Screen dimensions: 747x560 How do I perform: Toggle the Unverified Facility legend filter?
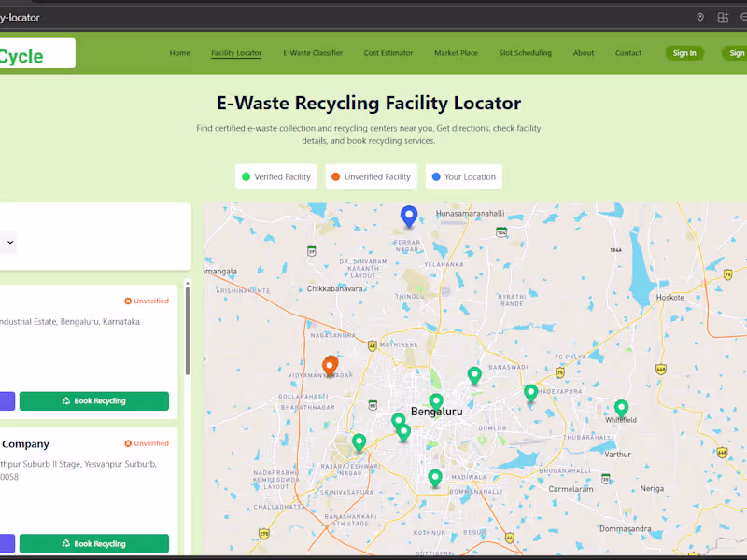371,176
